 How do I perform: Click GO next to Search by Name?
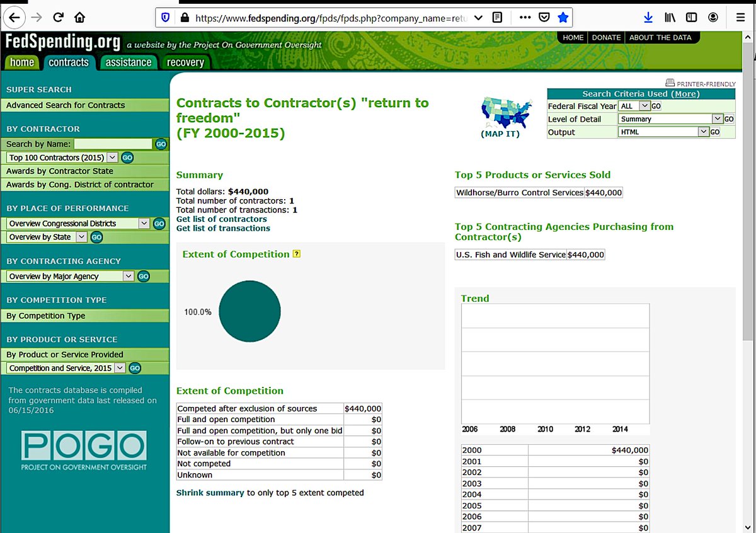click(x=161, y=144)
